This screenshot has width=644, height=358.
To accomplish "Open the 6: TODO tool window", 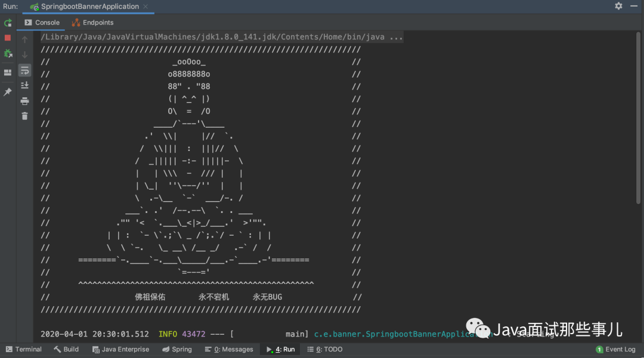I will click(325, 350).
